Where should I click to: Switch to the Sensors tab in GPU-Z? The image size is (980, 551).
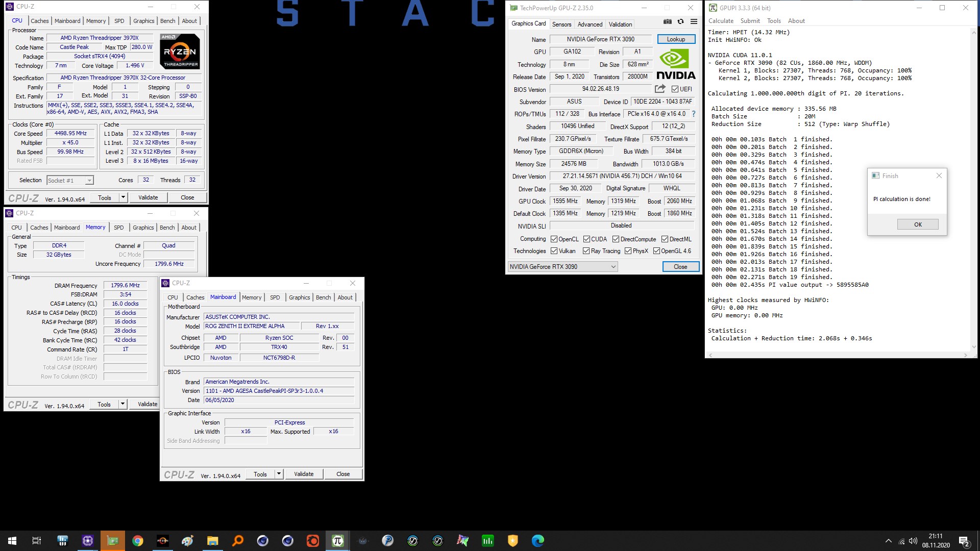point(561,24)
